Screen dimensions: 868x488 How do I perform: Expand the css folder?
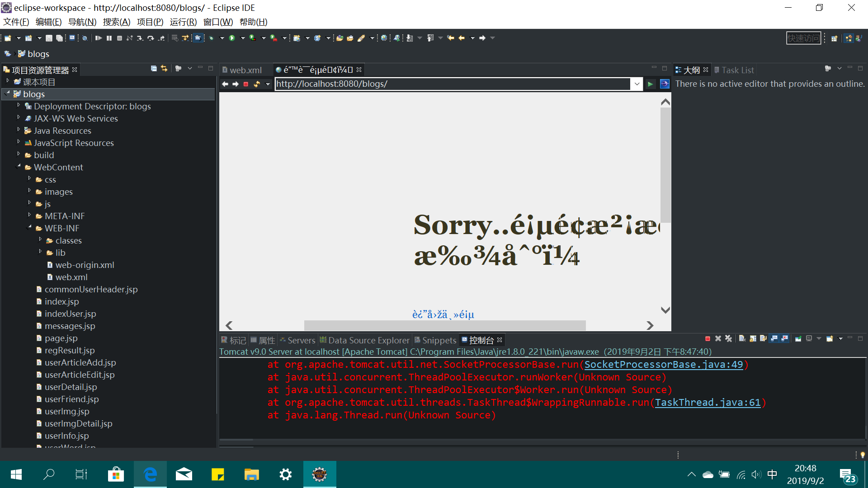click(29, 178)
